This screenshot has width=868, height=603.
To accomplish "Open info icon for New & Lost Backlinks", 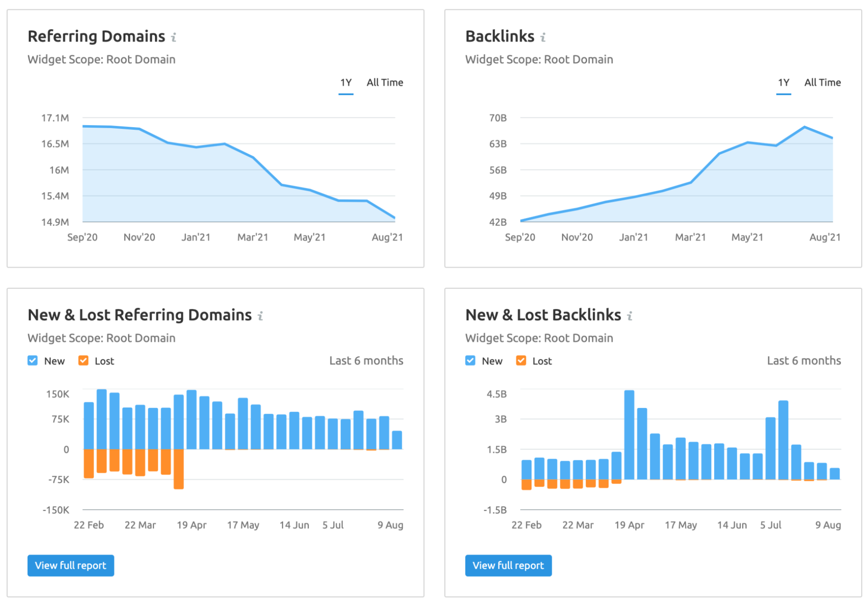I will click(630, 316).
